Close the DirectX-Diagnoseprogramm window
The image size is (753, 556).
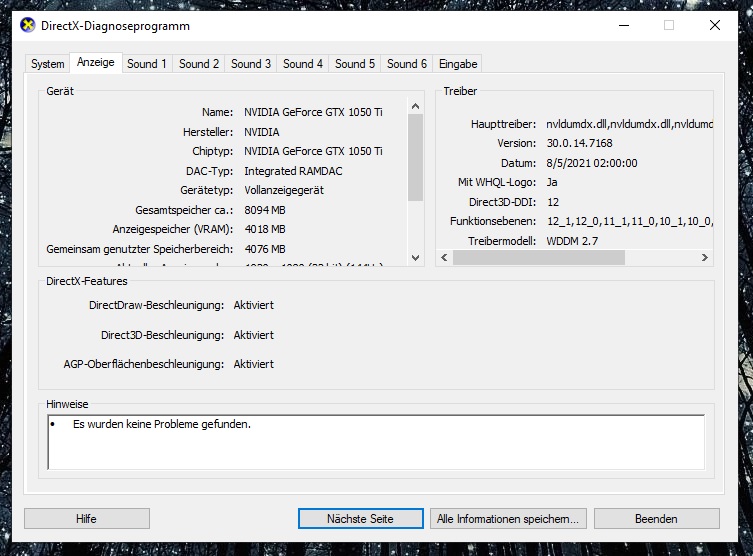(x=715, y=25)
